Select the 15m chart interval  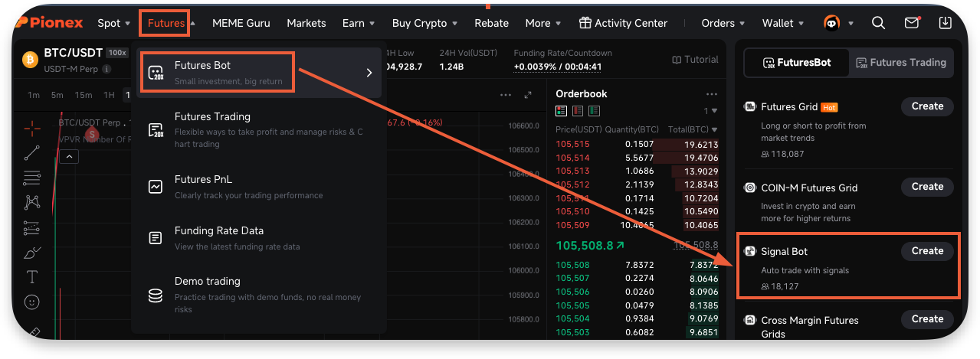pos(84,95)
